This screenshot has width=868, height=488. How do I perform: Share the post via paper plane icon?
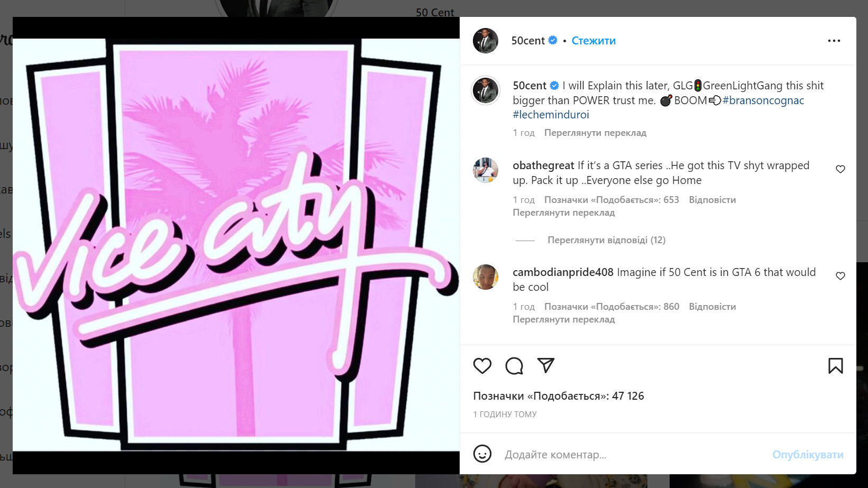point(545,365)
